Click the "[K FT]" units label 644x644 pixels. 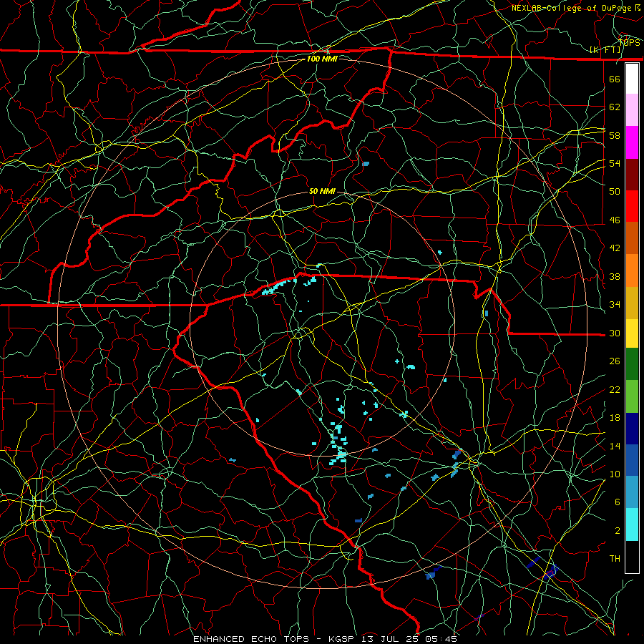click(x=605, y=50)
